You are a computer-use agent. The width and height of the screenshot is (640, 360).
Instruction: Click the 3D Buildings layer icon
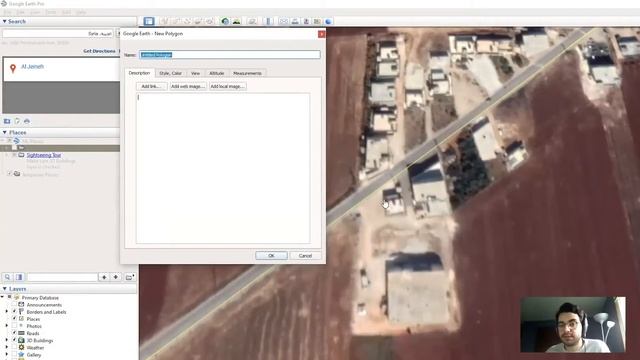click(x=22, y=340)
